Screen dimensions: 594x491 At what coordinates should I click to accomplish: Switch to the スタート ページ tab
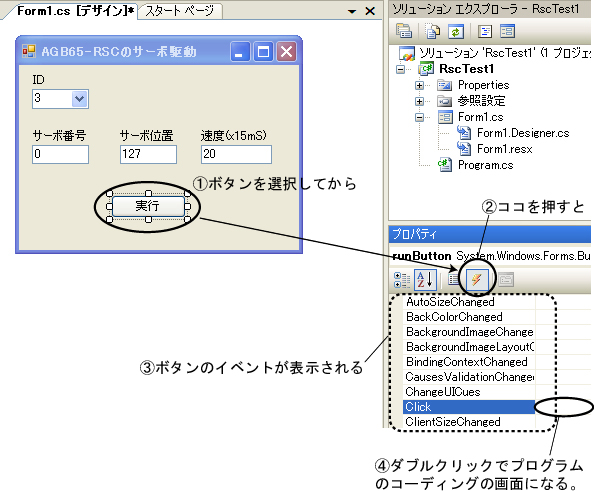[x=180, y=11]
